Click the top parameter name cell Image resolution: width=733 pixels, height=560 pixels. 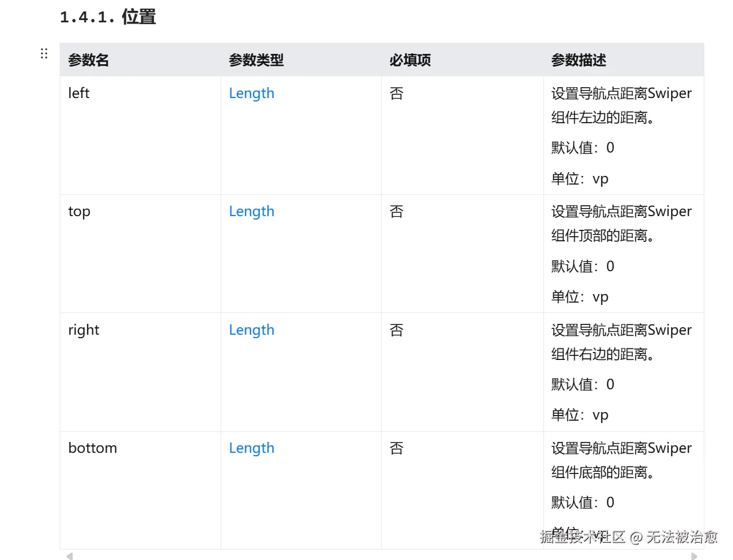tap(79, 211)
